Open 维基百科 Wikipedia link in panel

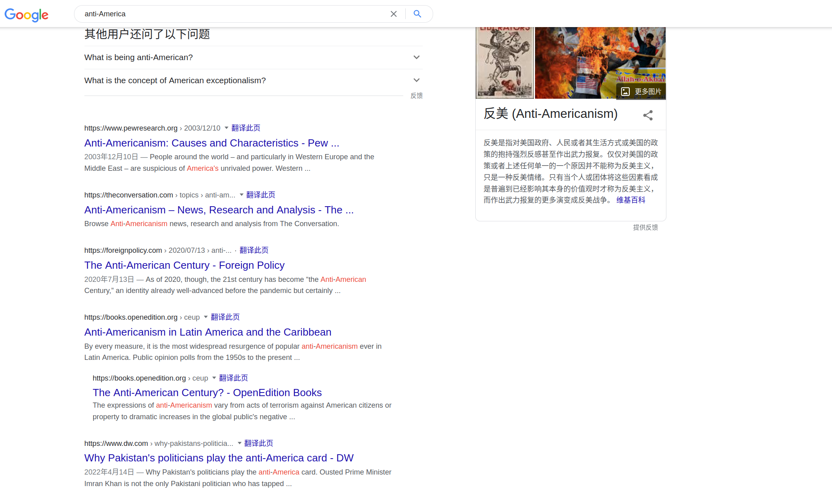pos(631,200)
